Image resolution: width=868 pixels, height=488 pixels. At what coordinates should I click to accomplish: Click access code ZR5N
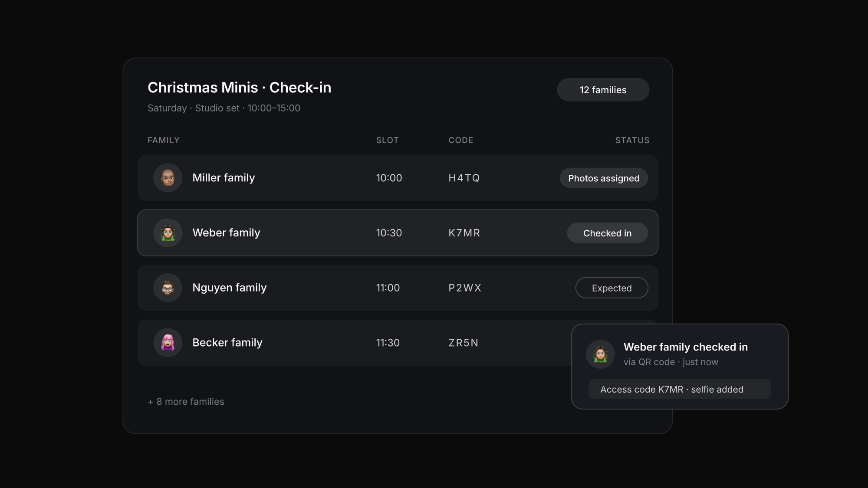[463, 343]
